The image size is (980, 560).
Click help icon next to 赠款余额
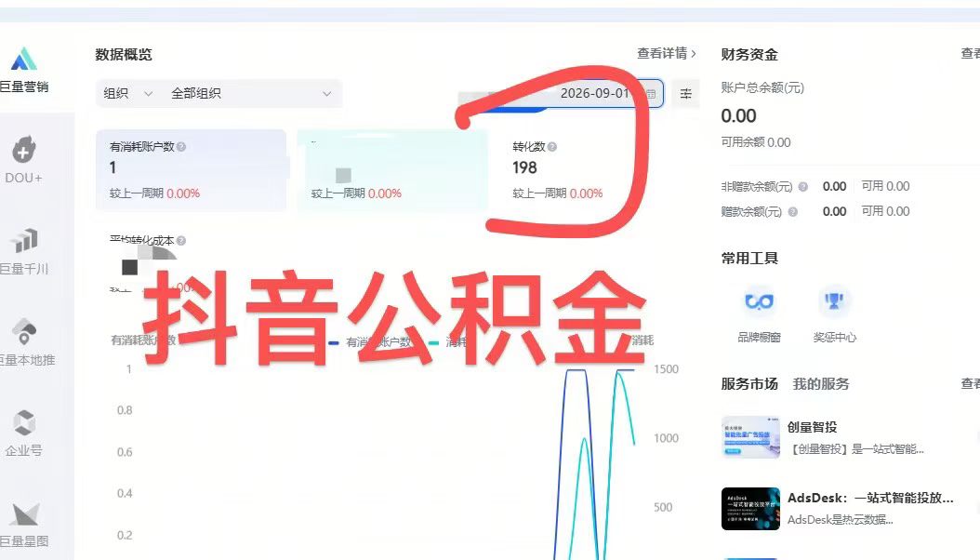[792, 212]
